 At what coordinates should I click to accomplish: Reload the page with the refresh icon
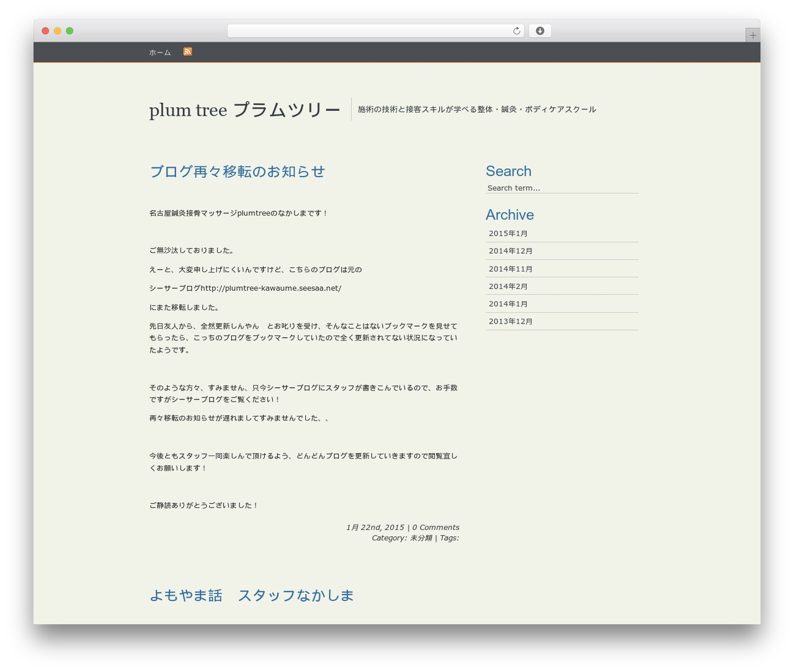coord(516,31)
